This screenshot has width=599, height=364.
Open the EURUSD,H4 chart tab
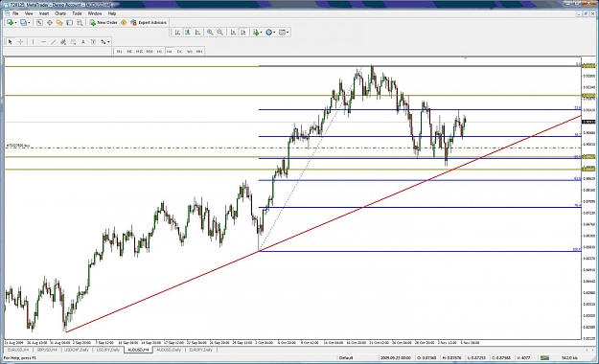[18, 350]
